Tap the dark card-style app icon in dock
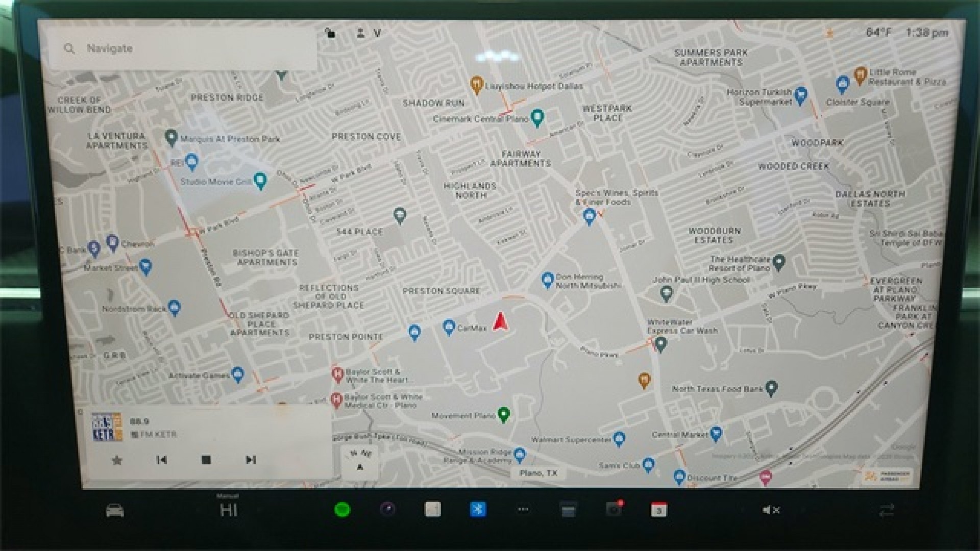The width and height of the screenshot is (980, 551). tap(568, 510)
